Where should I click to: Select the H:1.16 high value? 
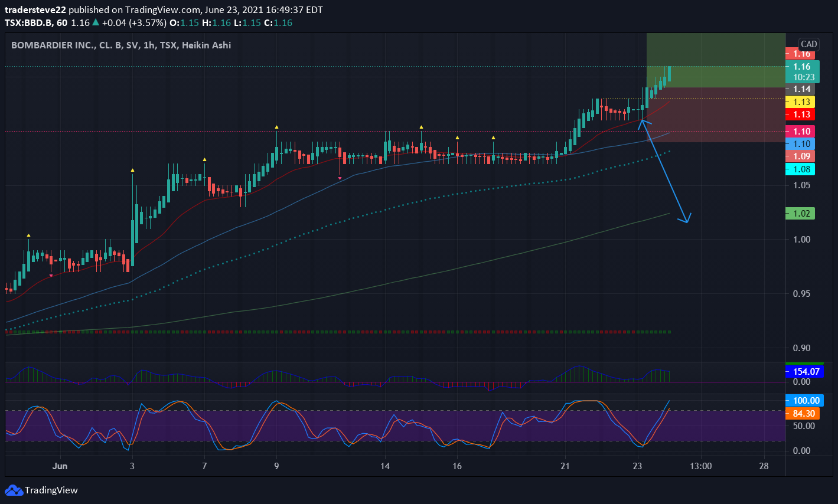click(216, 22)
